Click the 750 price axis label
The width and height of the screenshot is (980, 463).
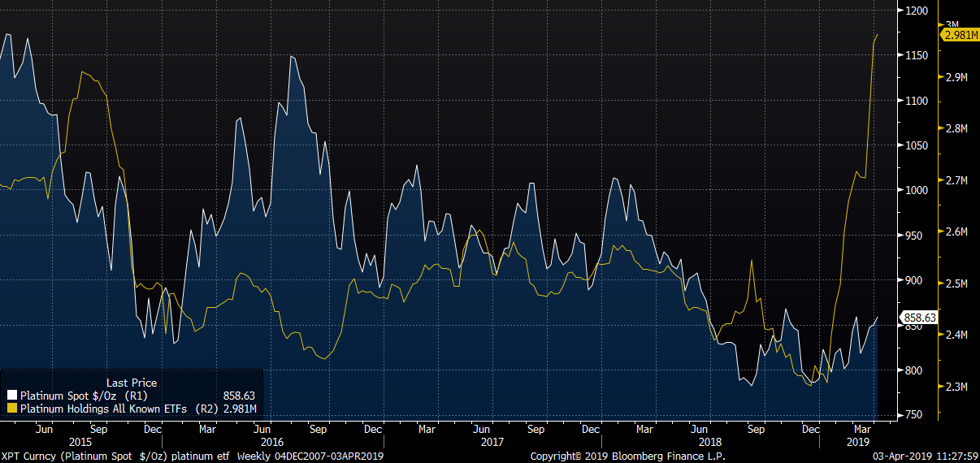point(913,415)
